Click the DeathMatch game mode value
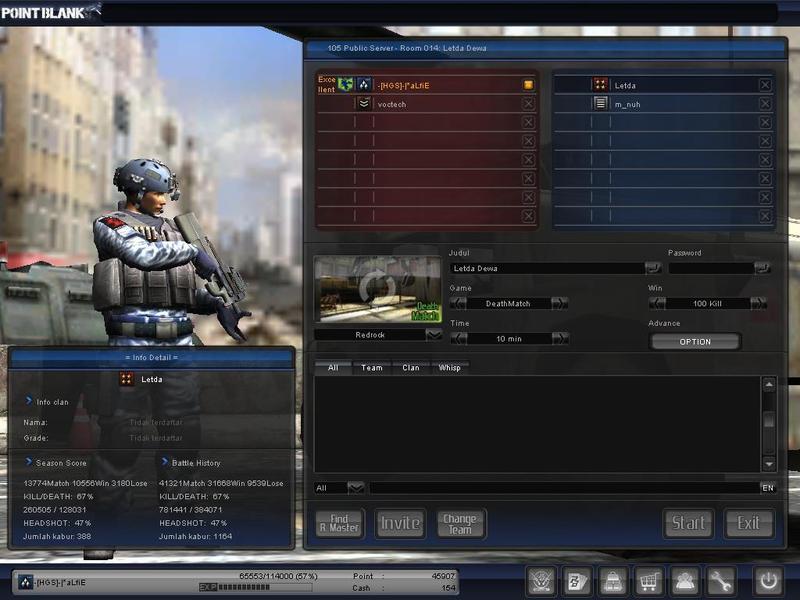 [508, 304]
